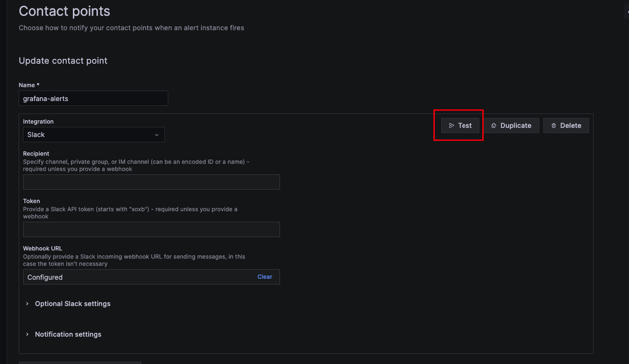
Task: Click into the Token text field
Action: coord(151,229)
